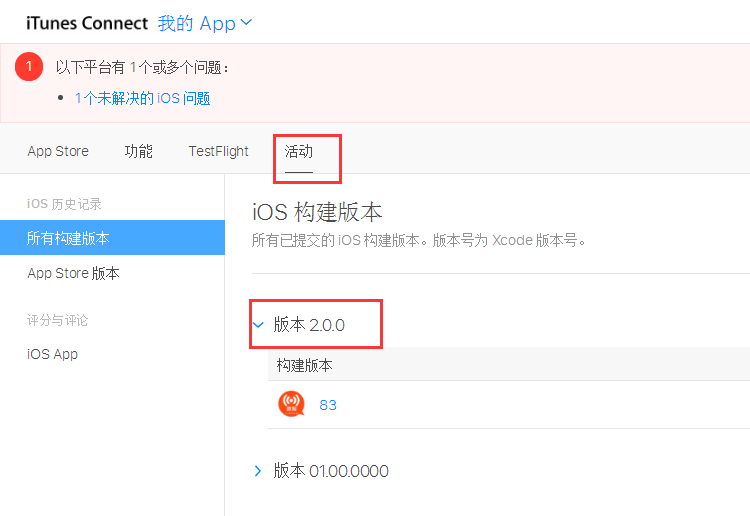This screenshot has width=750, height=516.
Task: Click the iOS 构建版本 page heading
Action: [x=317, y=212]
